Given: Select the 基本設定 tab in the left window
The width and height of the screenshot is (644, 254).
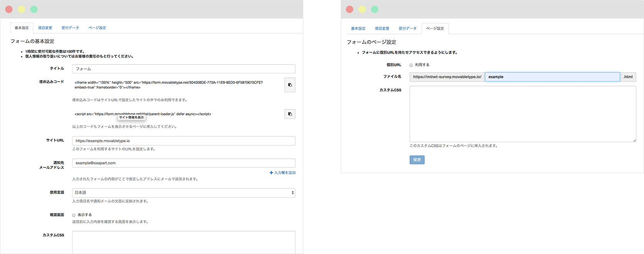Looking at the screenshot, I should (x=22, y=28).
